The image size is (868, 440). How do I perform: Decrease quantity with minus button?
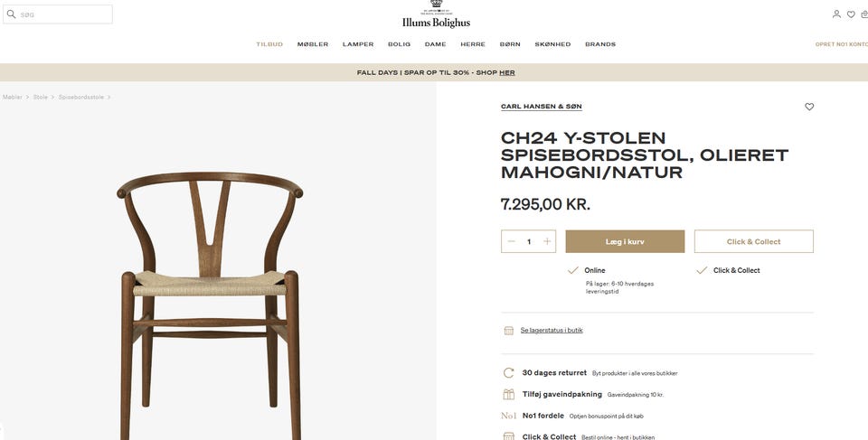tap(512, 241)
